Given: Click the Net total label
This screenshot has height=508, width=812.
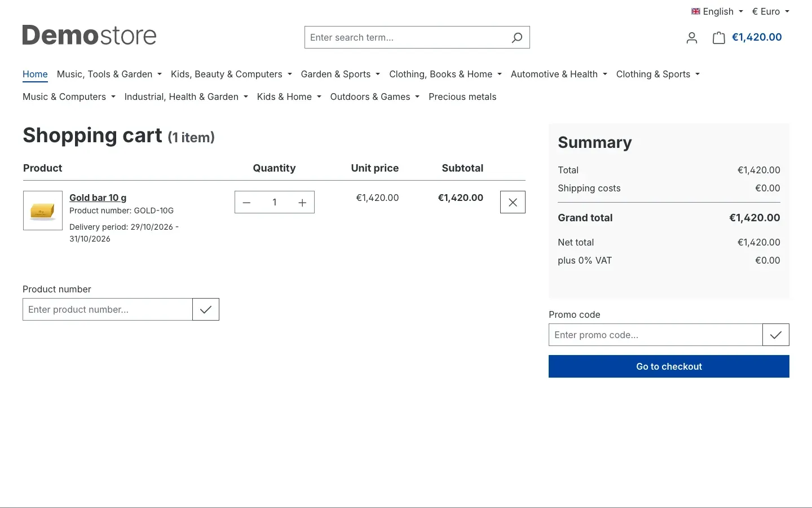Looking at the screenshot, I should coord(576,242).
